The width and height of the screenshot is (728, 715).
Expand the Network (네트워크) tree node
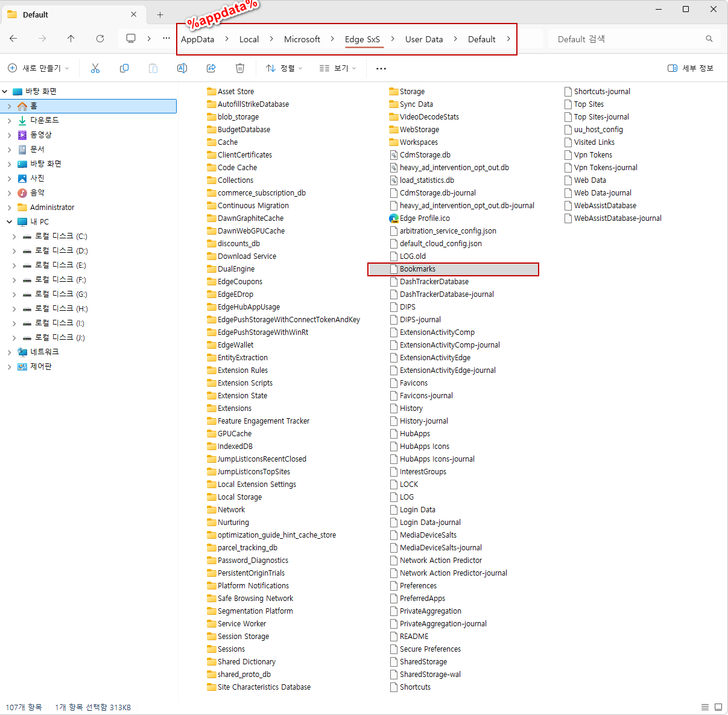[x=9, y=352]
